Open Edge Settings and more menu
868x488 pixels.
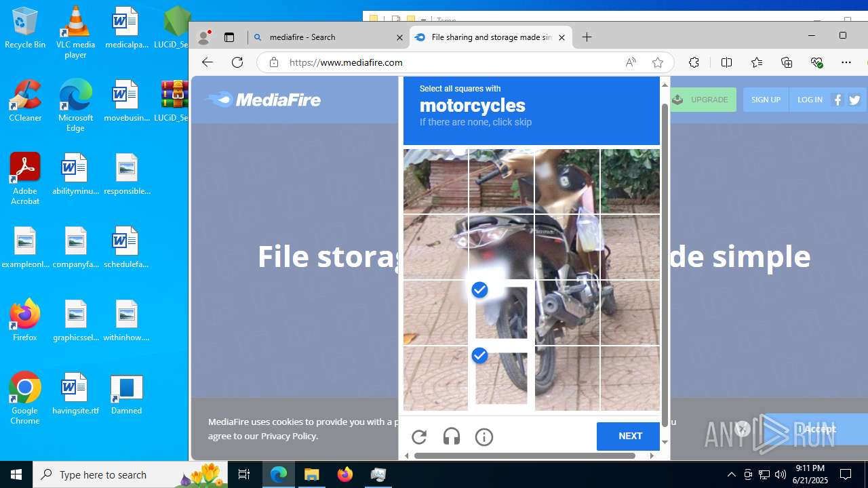point(846,62)
